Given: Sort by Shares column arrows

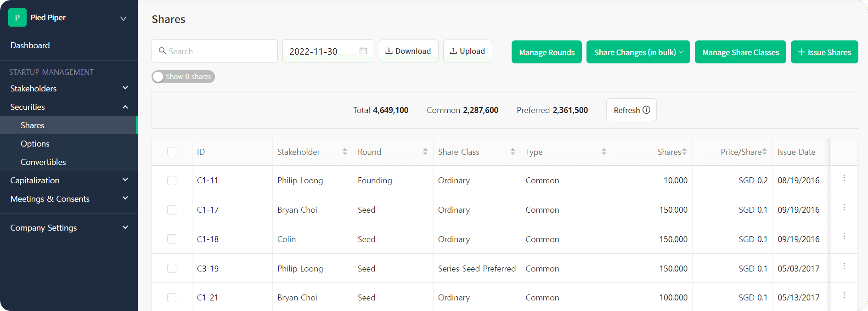Looking at the screenshot, I should point(684,152).
